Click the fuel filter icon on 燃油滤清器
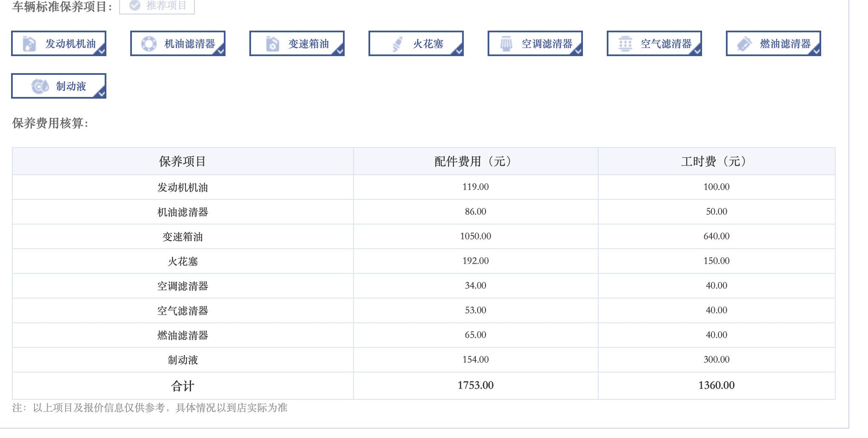The image size is (868, 438). [x=745, y=43]
